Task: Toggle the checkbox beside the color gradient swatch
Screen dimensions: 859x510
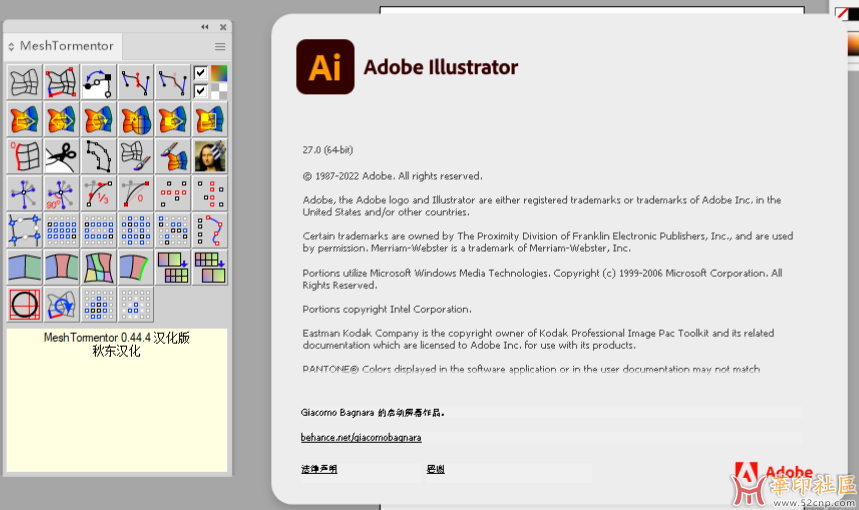Action: [x=201, y=72]
